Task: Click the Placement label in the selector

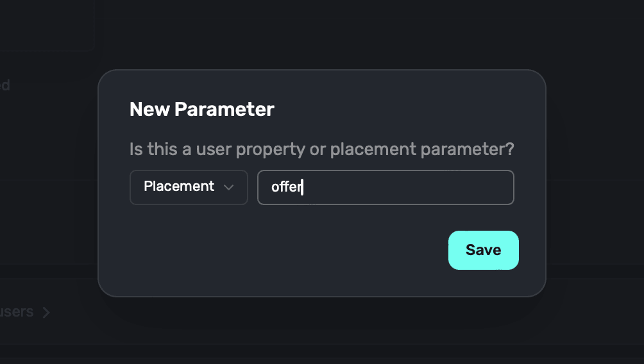Action: pos(179,186)
